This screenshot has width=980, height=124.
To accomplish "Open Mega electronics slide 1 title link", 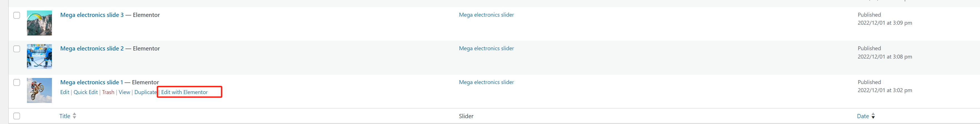I will pos(91,82).
